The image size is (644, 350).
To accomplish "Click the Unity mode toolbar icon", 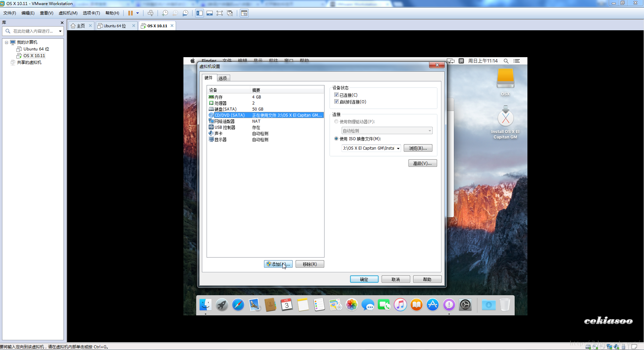I will 230,13.
